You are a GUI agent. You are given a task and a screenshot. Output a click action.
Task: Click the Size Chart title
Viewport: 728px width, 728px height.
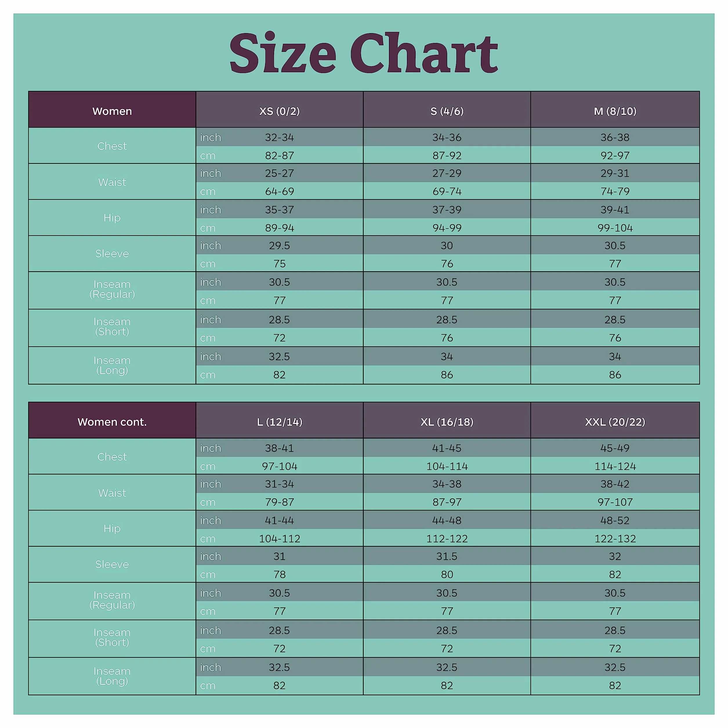364,53
